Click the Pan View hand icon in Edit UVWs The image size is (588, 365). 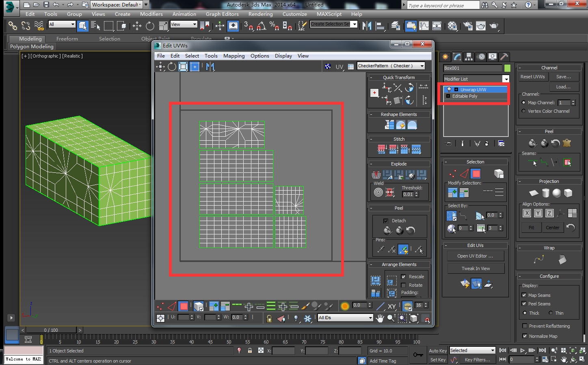[x=380, y=318]
